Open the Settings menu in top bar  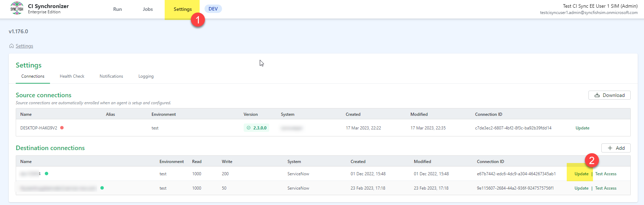pyautogui.click(x=183, y=9)
